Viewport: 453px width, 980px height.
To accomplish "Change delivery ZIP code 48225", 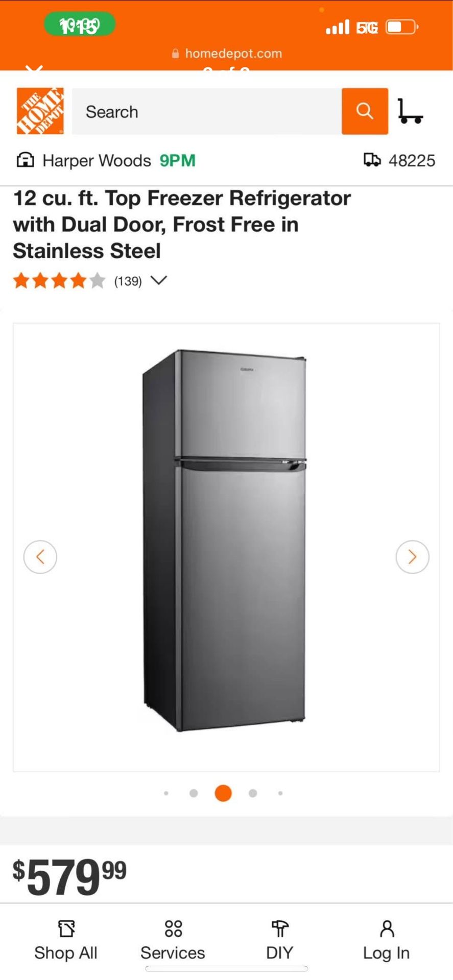I will tap(412, 161).
